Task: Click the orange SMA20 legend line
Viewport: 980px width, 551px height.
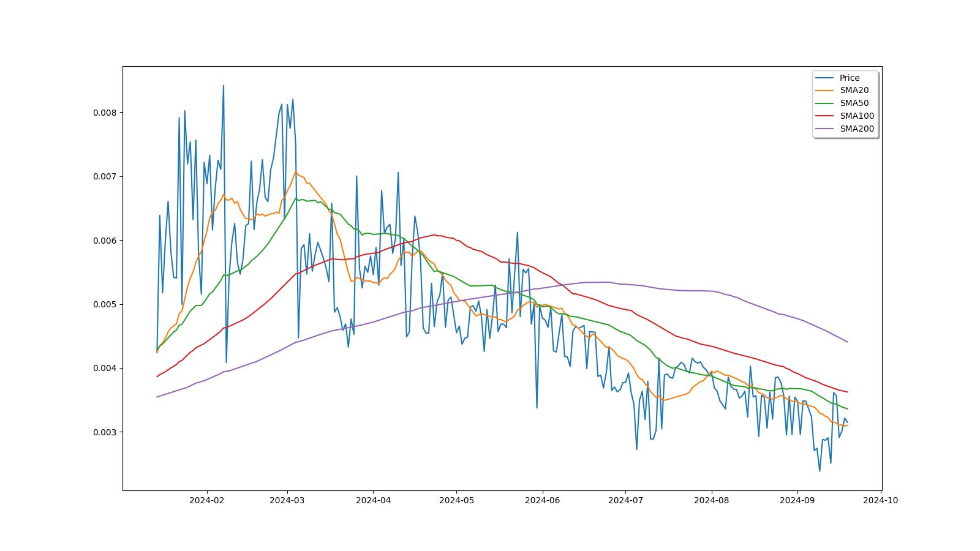Action: pos(825,91)
